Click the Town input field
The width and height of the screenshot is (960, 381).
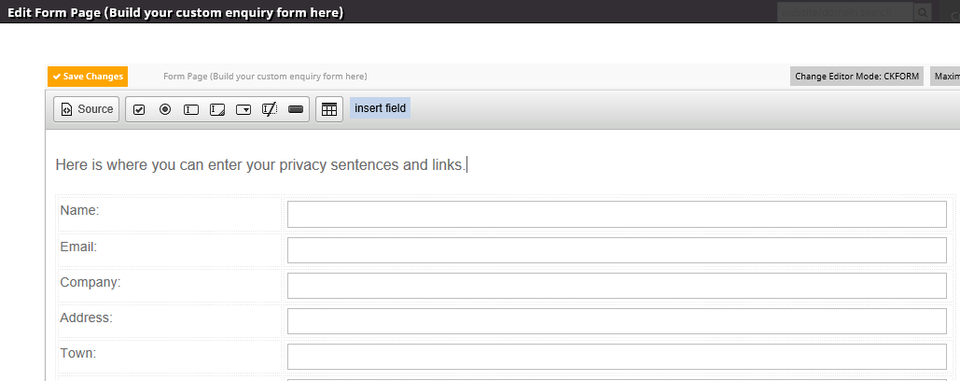coord(617,356)
